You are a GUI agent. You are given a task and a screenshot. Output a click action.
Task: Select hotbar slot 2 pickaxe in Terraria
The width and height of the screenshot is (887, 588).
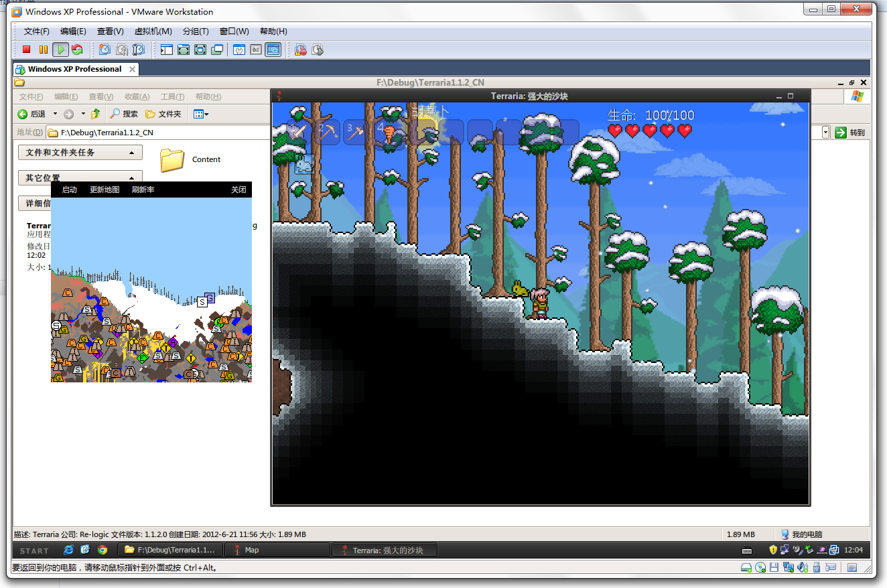pyautogui.click(x=328, y=132)
